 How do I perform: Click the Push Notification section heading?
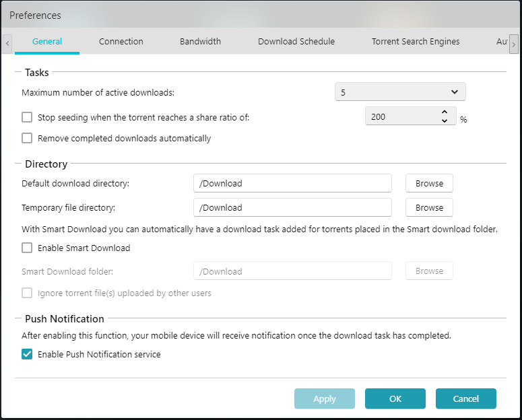[x=65, y=319]
